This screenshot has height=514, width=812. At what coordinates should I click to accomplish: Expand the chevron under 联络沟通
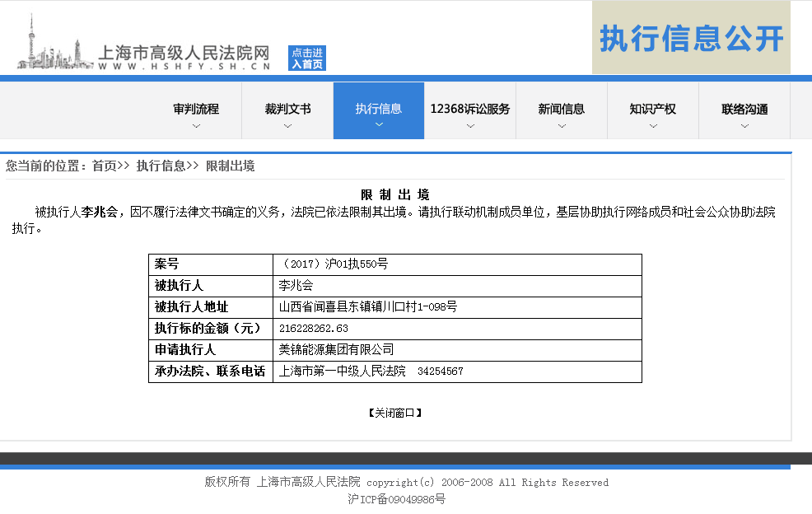coord(744,126)
